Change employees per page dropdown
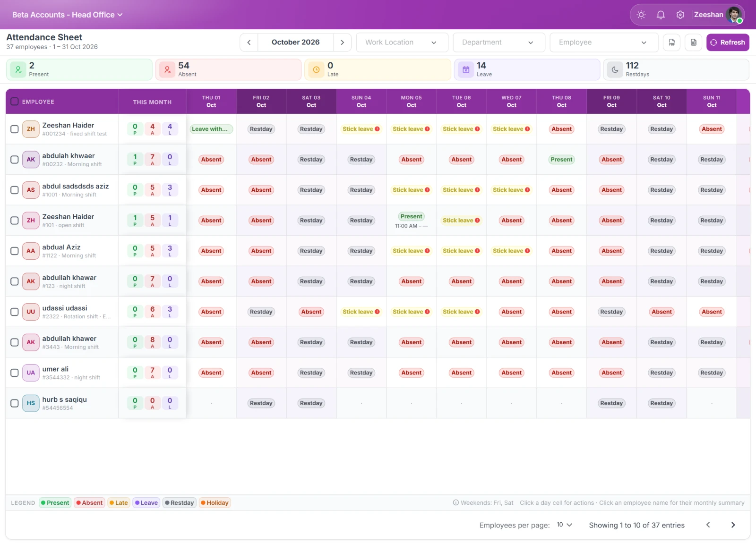Screen dimensions: 756x544 coord(564,525)
